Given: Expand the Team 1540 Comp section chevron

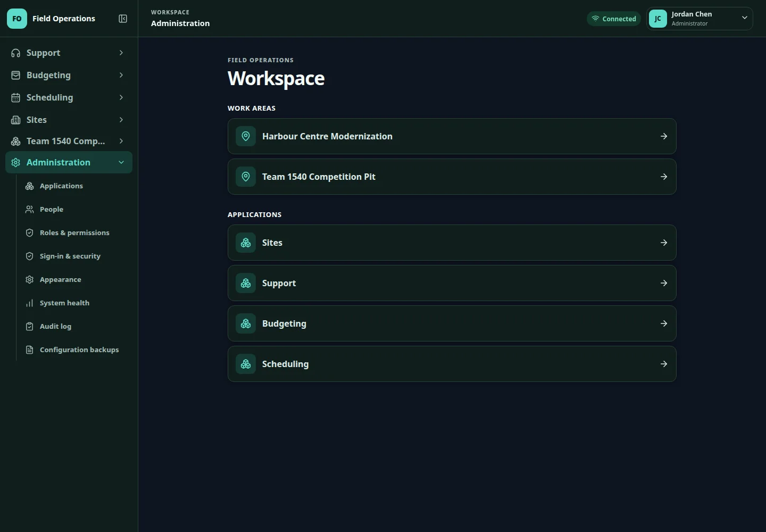Looking at the screenshot, I should coord(121,141).
